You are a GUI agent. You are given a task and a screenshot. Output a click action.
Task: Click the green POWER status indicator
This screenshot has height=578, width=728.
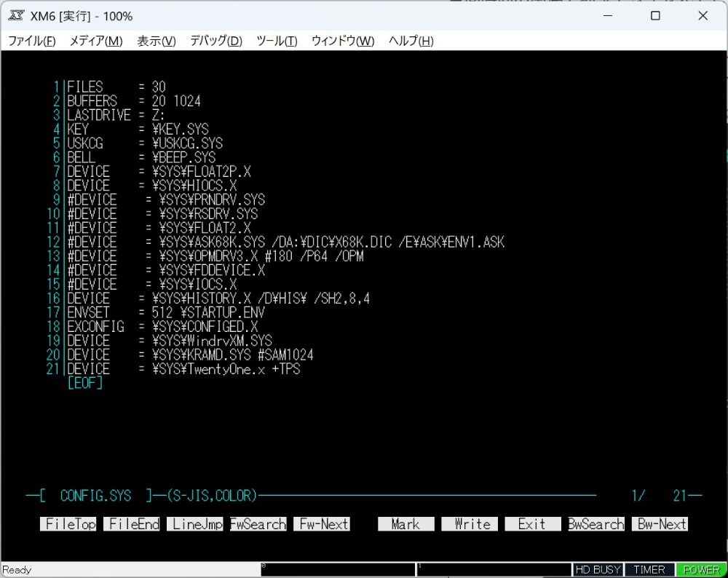pos(701,570)
